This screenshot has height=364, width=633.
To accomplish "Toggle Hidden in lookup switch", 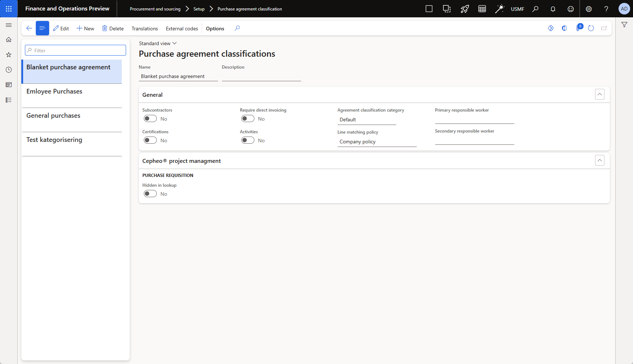I will coord(150,194).
